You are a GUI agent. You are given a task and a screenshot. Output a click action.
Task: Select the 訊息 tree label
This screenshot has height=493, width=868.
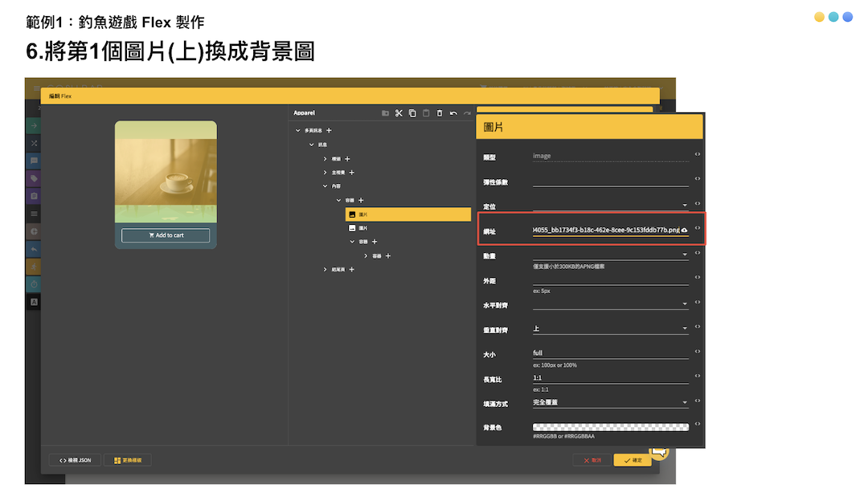[x=323, y=145]
